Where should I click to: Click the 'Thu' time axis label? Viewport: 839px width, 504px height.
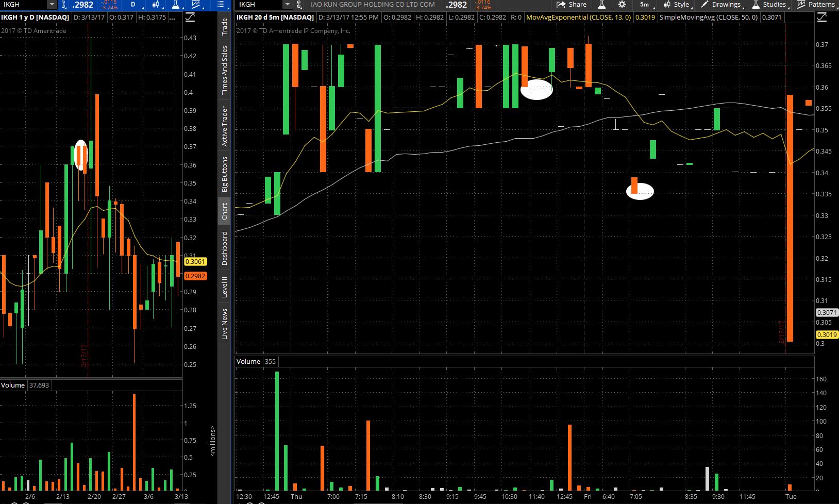(x=296, y=497)
